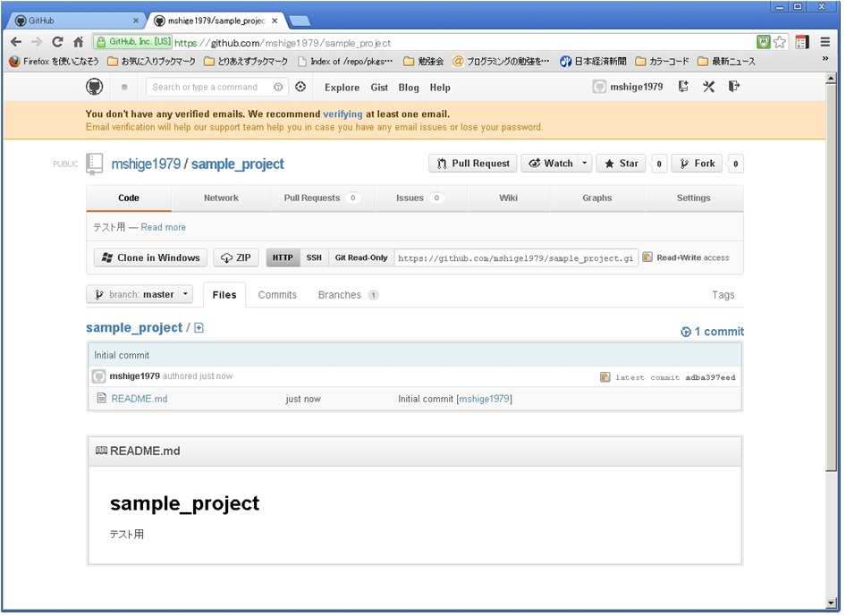This screenshot has width=846, height=616.
Task: Toggle Watch on this repository
Action: [551, 164]
